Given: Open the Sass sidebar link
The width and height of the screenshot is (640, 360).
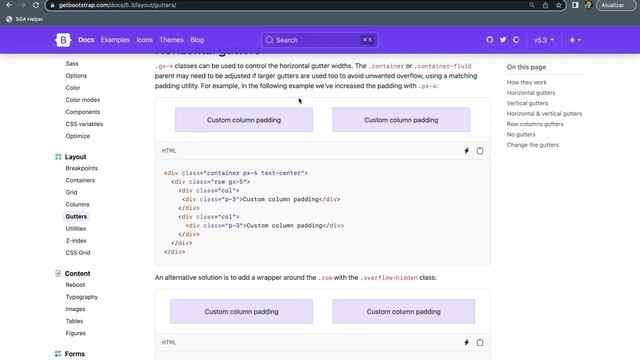Looking at the screenshot, I should (72, 64).
